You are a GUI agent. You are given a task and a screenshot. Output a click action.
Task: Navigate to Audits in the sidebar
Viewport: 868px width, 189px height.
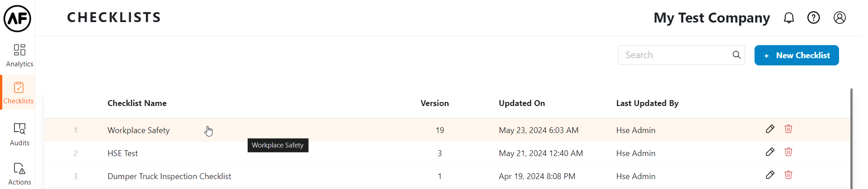coord(19,134)
